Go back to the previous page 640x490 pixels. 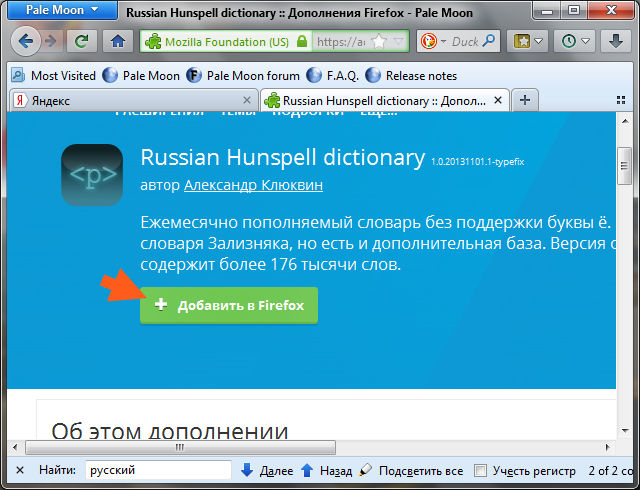(x=26, y=41)
